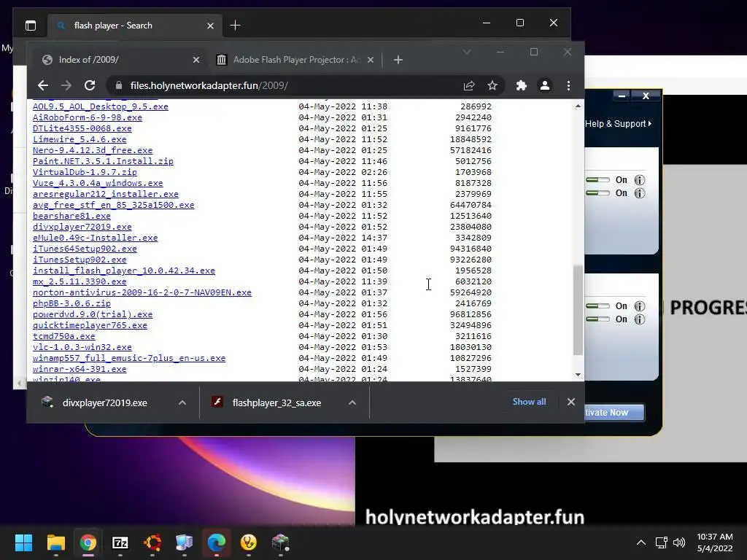Open new tab in Chrome window
The width and height of the screenshot is (747, 560).
tap(398, 60)
